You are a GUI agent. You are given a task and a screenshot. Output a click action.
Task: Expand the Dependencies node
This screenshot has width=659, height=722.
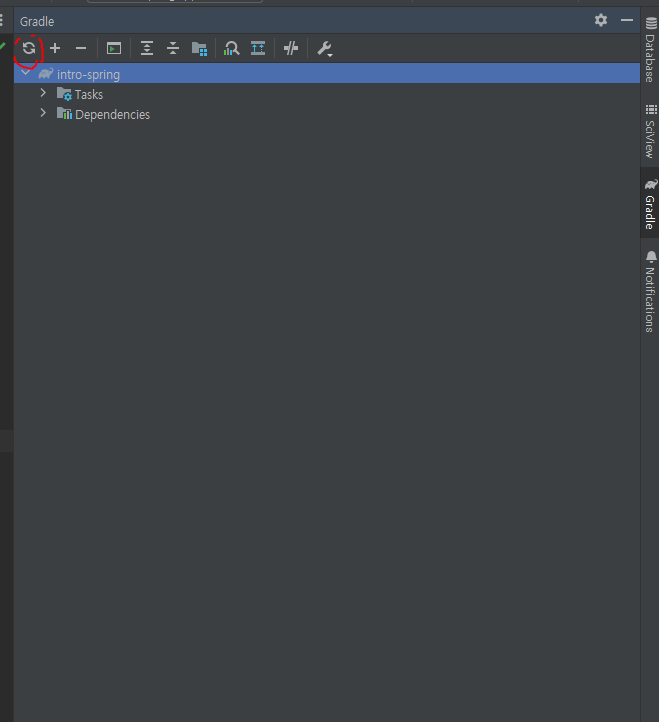(43, 113)
